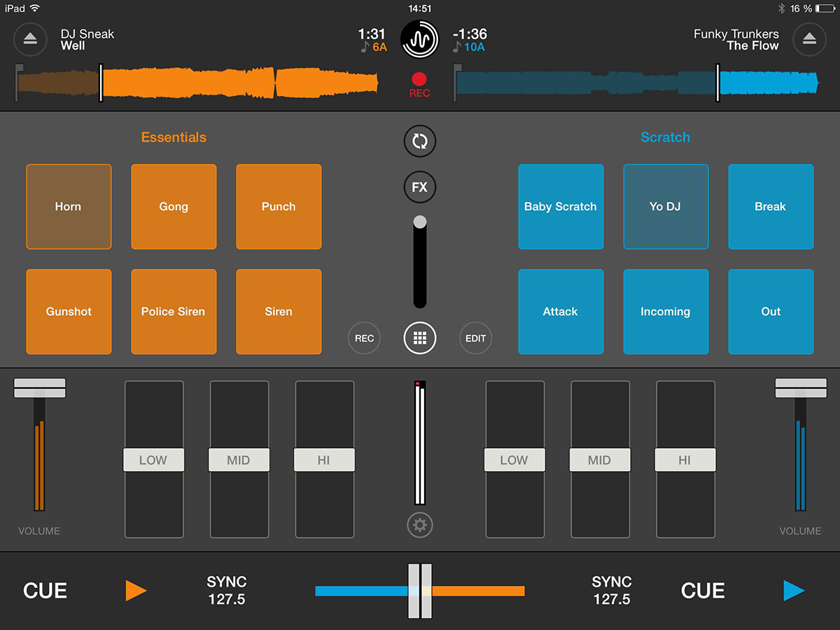Viewport: 840px width, 630px height.
Task: Click the left deck MID EQ fader
Action: [239, 460]
